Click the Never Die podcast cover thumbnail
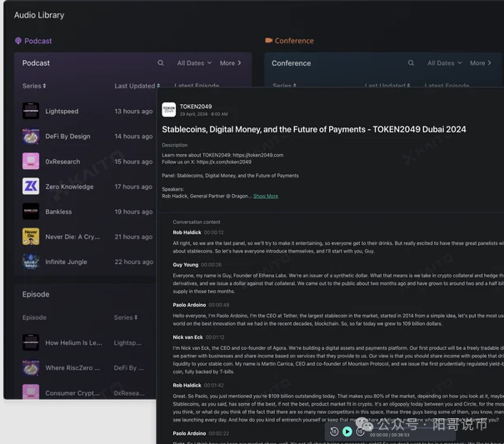The width and height of the screenshot is (504, 444). point(31,237)
